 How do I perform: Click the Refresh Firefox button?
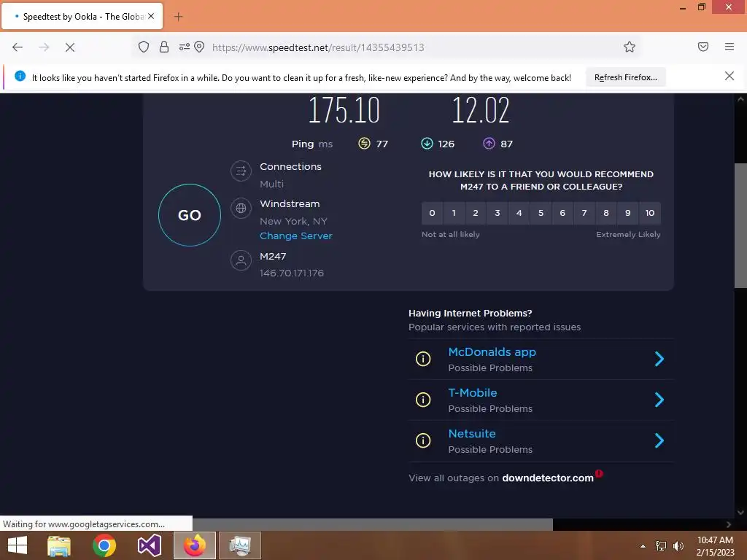[625, 77]
